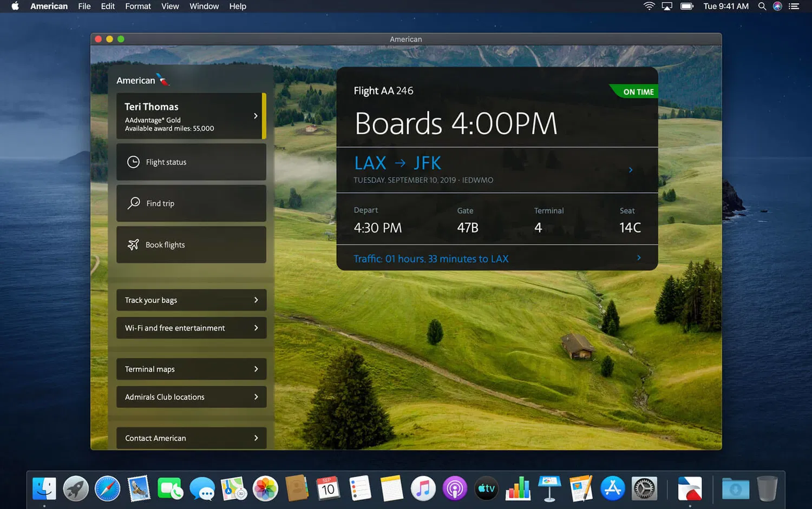
Task: Open the Format menu
Action: [138, 6]
